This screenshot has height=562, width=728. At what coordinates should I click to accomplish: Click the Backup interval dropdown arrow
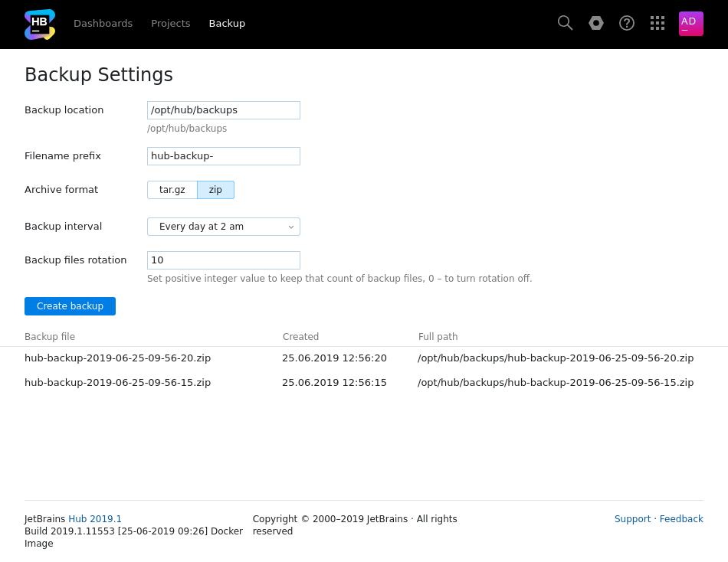coord(291,227)
